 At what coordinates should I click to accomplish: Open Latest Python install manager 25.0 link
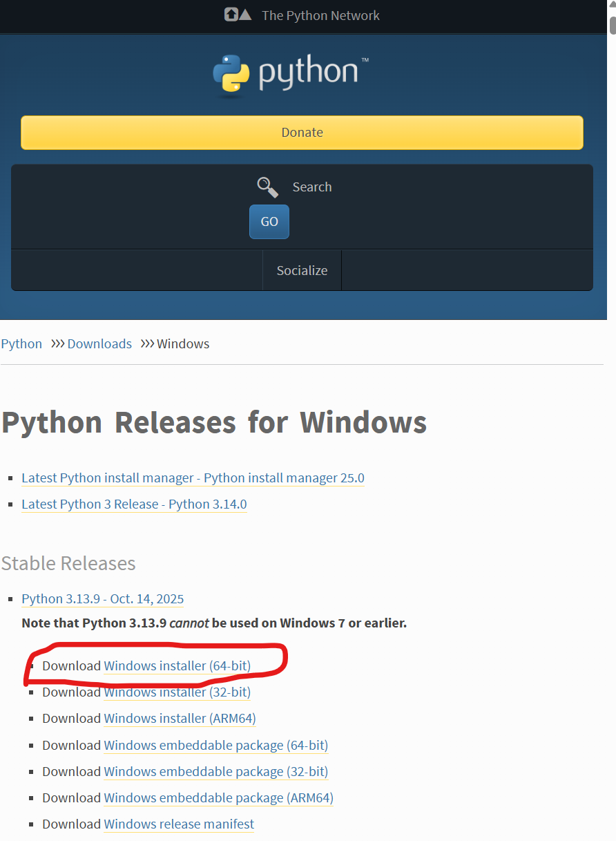(193, 478)
